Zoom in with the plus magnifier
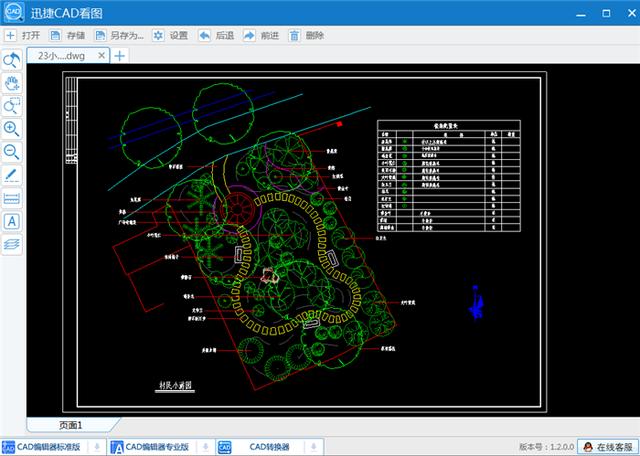This screenshot has width=640, height=456. pyautogui.click(x=12, y=129)
